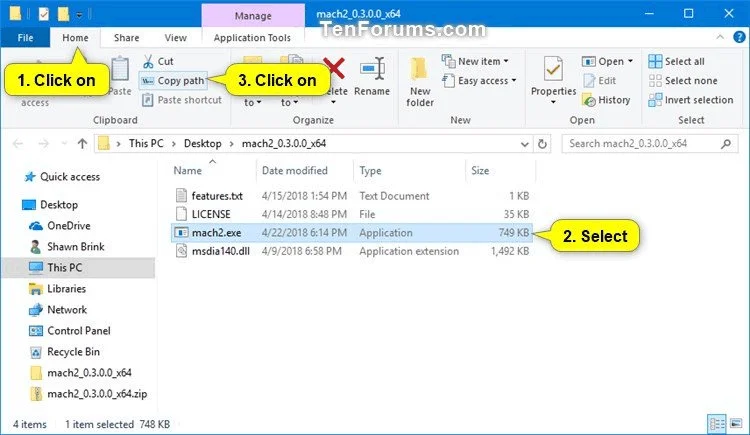Open the Quick Access Toolbar customize dropdown
Screen dimensions: 750x435
[x=79, y=15]
